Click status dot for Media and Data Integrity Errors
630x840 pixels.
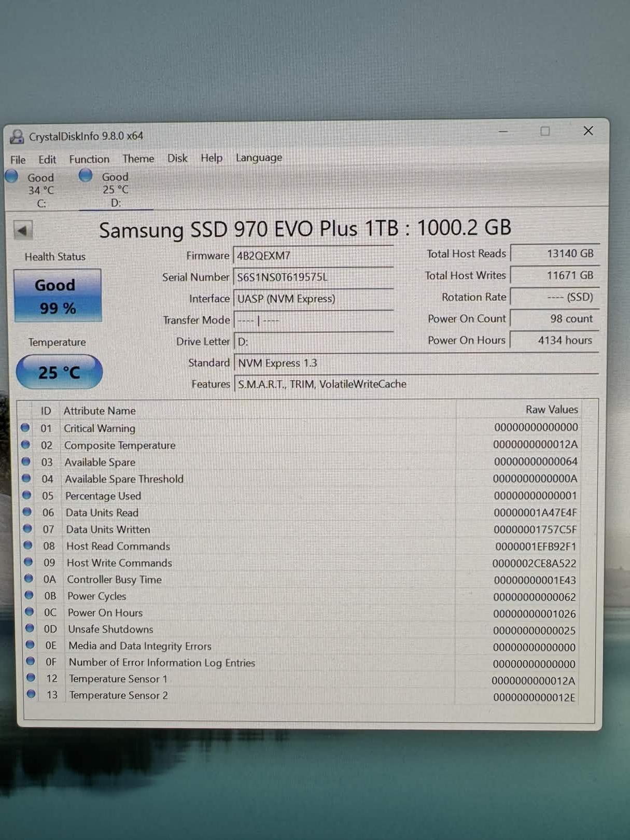point(30,645)
